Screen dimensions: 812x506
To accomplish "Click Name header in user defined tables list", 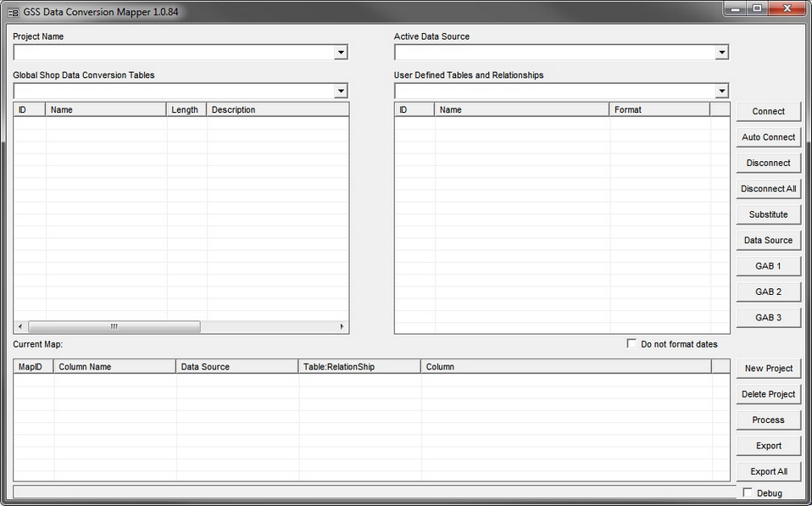I will click(521, 110).
